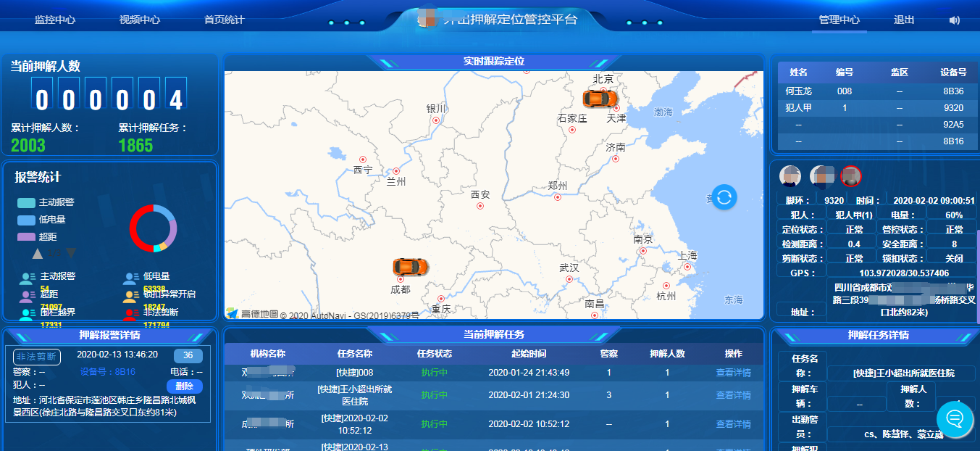Go to next legend page arrow

tap(71, 253)
